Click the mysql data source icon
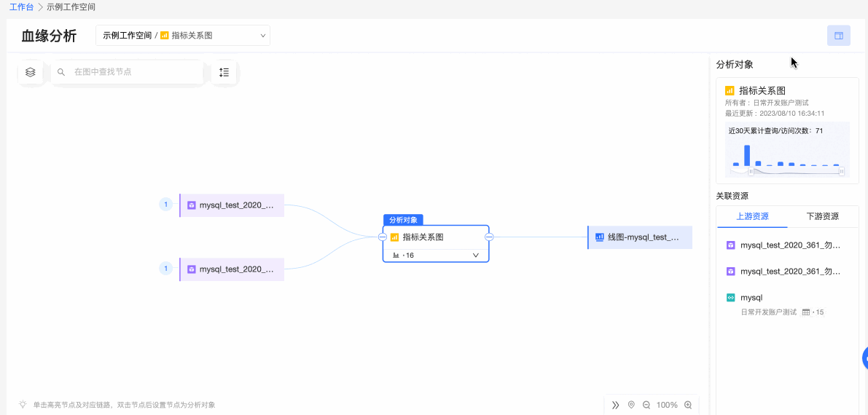 731,298
